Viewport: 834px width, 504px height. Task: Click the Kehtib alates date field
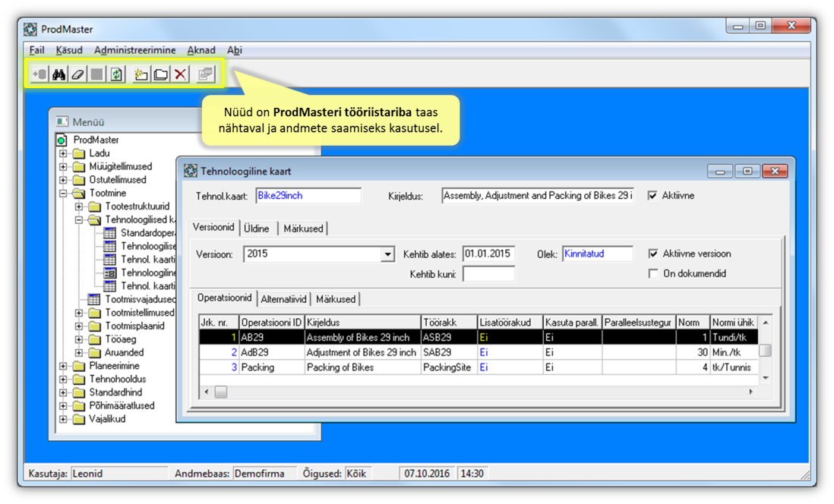(489, 254)
